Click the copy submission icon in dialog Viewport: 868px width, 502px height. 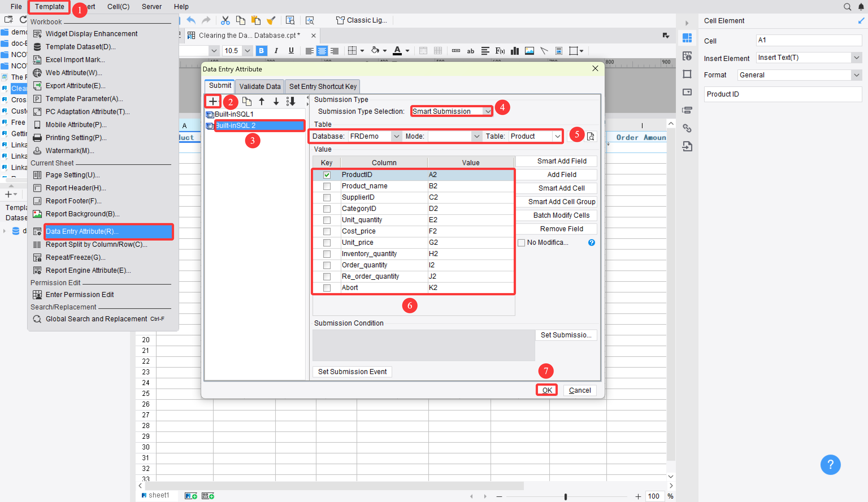[x=247, y=101]
